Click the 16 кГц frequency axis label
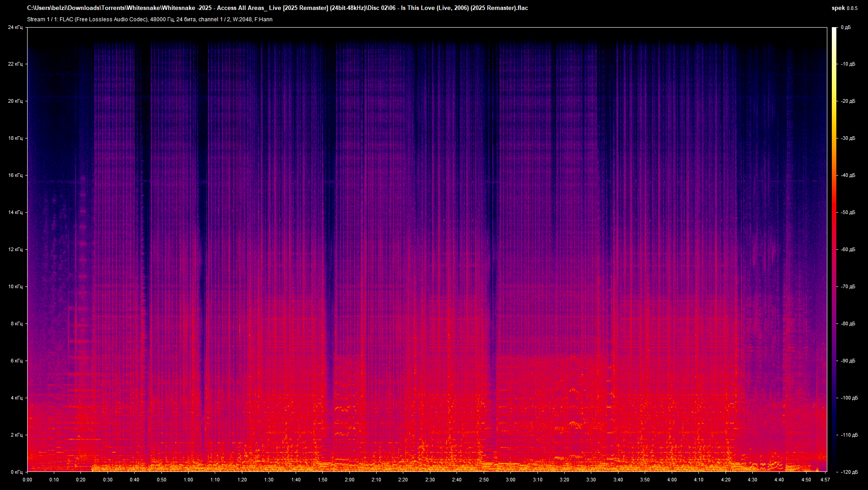868x490 pixels. coord(16,175)
